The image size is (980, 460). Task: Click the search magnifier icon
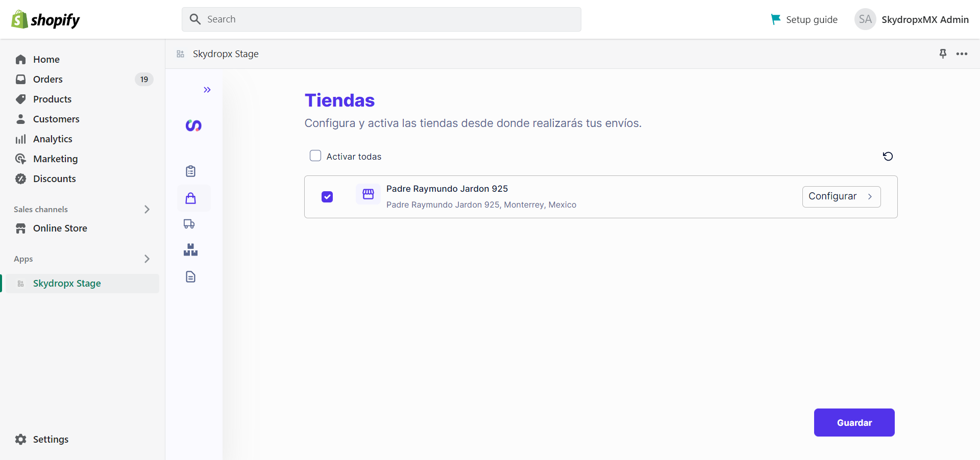pyautogui.click(x=195, y=19)
